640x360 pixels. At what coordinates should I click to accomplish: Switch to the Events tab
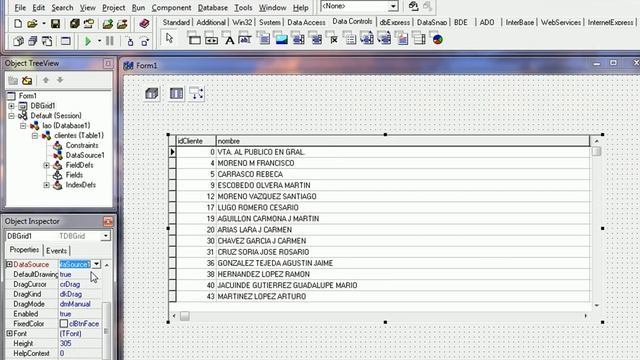56,251
